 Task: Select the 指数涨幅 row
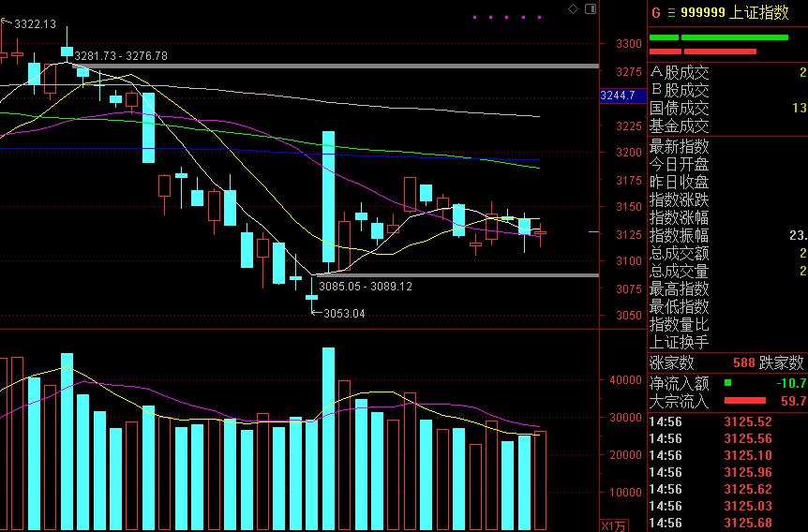[x=727, y=218]
